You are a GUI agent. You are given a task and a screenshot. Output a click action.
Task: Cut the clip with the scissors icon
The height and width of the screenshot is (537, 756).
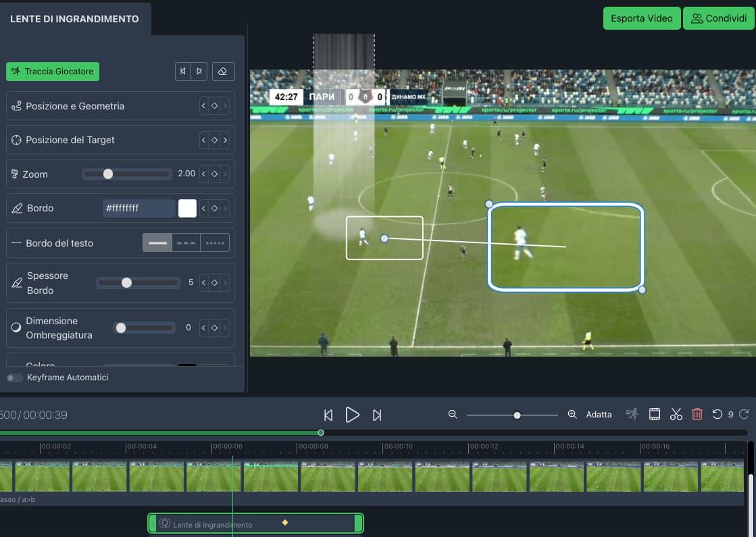tap(676, 413)
